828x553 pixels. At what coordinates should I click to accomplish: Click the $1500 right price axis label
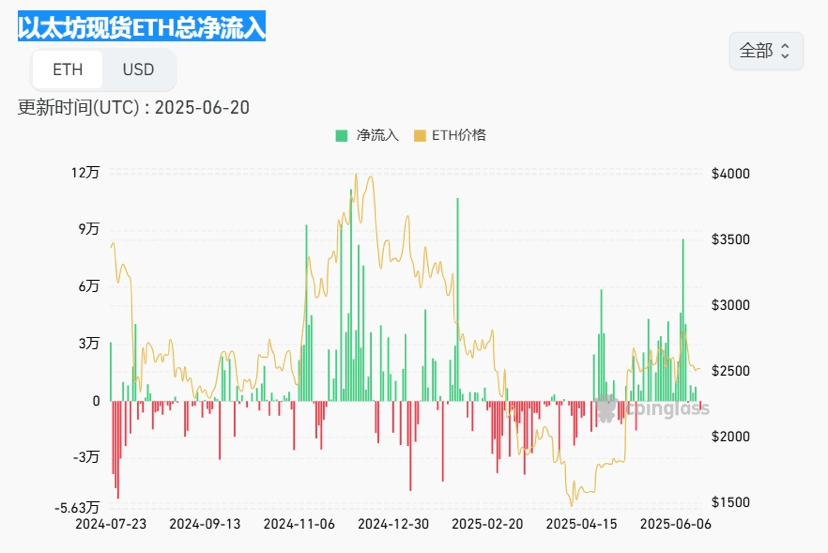(730, 502)
